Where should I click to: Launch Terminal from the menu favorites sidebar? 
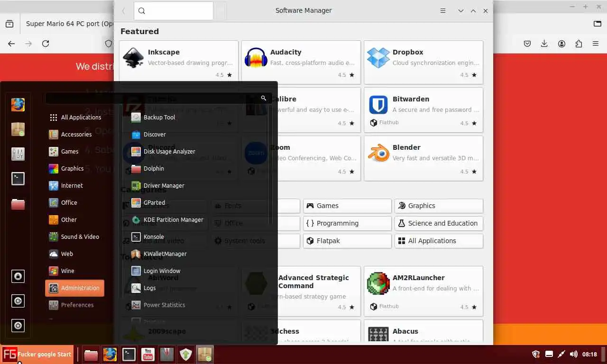pyautogui.click(x=18, y=179)
